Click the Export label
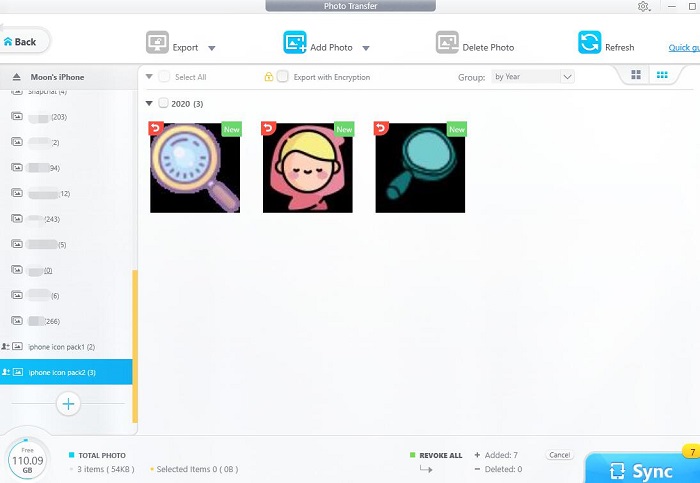This screenshot has height=483, width=700. click(x=185, y=47)
